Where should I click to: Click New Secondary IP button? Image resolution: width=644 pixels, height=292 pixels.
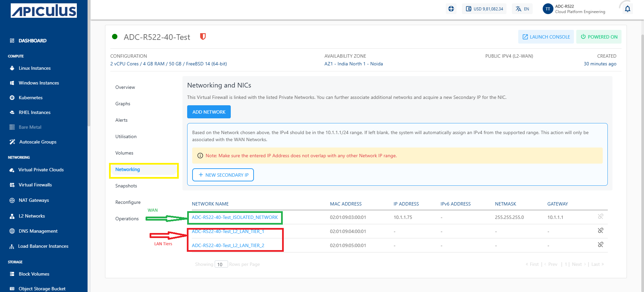223,175
